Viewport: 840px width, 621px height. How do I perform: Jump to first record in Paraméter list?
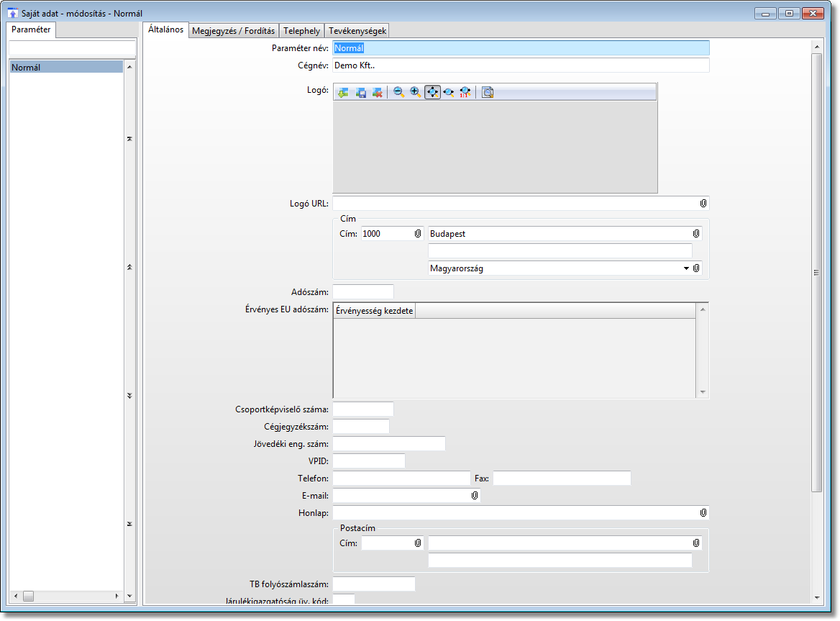click(x=129, y=139)
